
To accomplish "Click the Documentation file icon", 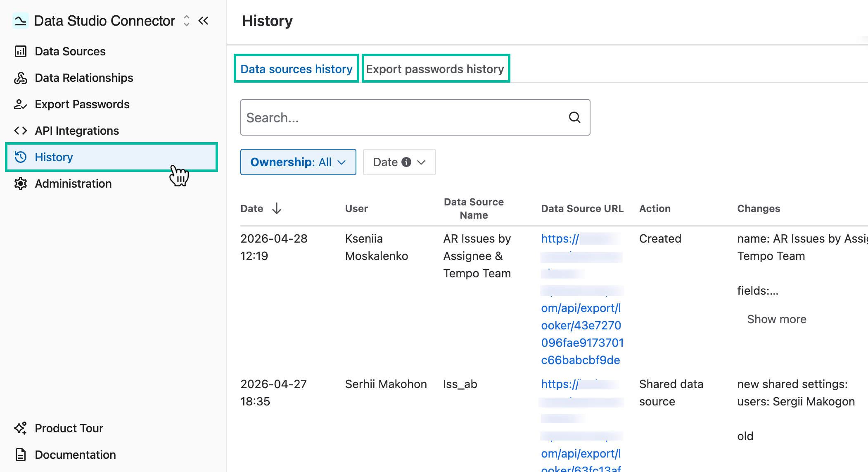I will coord(21,455).
